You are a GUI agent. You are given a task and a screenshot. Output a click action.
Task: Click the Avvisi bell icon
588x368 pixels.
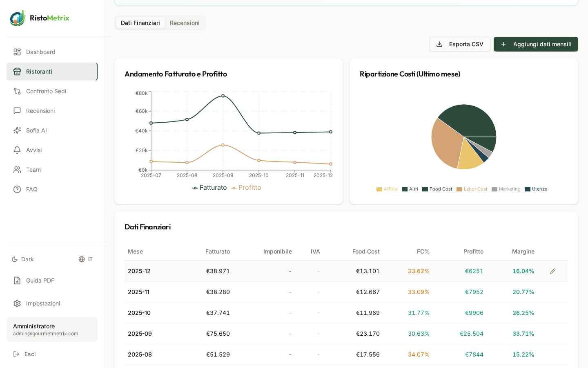coord(17,150)
